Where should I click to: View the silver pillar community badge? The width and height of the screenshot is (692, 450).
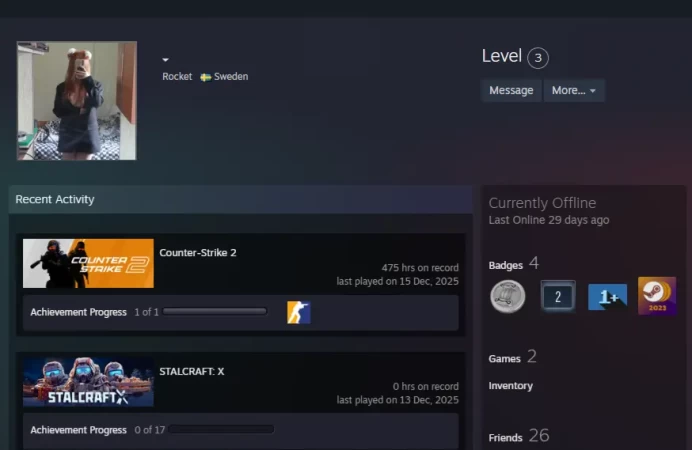click(508, 296)
